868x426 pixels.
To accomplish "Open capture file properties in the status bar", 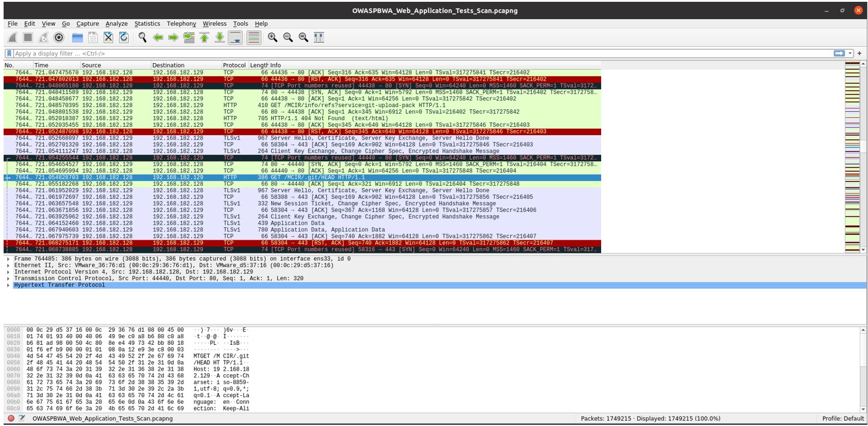I will [23, 418].
